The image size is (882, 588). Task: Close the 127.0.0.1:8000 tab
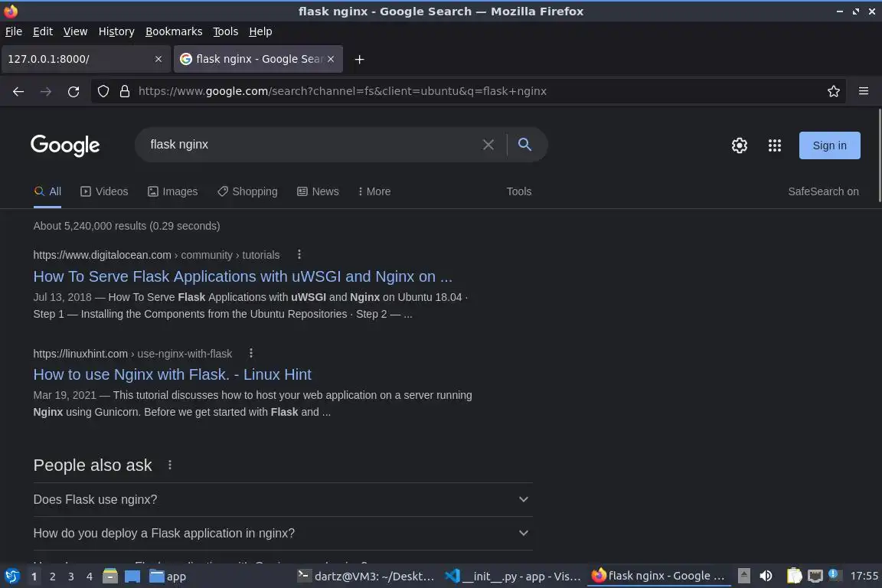(158, 59)
